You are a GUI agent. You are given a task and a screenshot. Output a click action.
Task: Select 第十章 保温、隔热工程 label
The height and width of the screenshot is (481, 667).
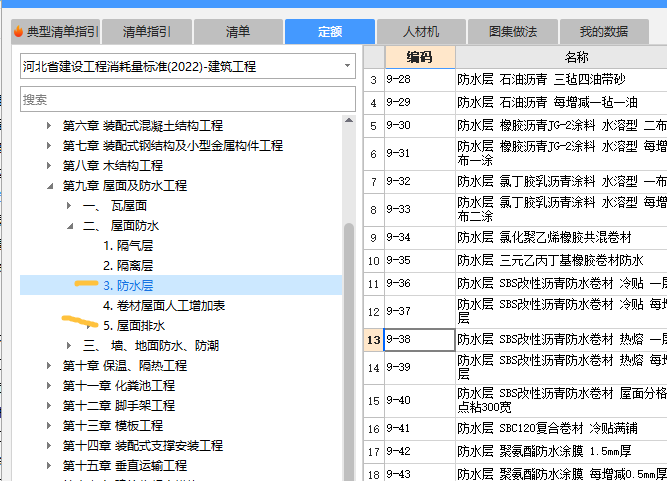(125, 365)
